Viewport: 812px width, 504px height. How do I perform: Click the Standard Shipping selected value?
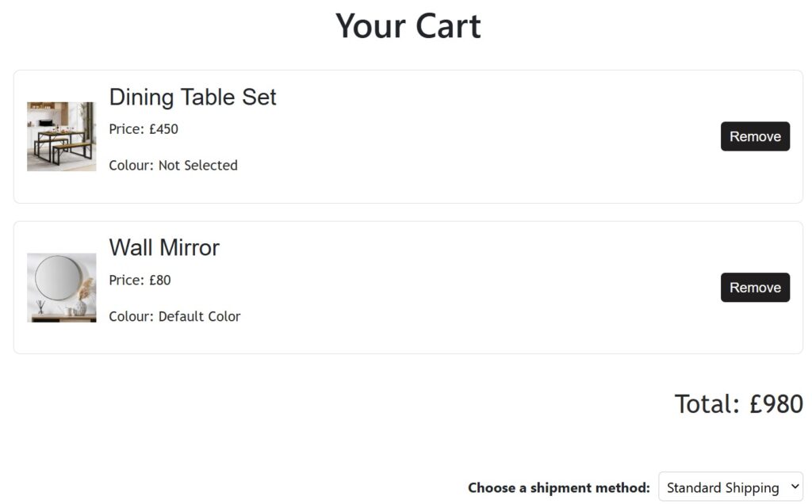[x=722, y=487]
